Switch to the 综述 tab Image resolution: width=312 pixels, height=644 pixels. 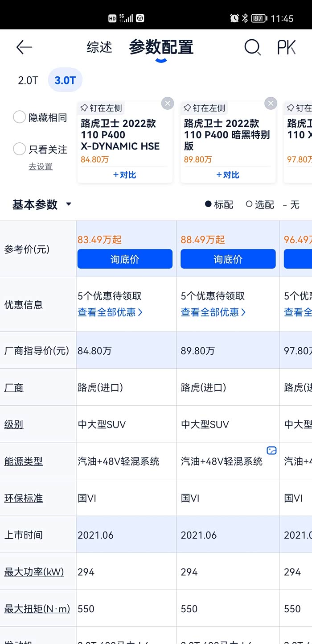[x=99, y=47]
